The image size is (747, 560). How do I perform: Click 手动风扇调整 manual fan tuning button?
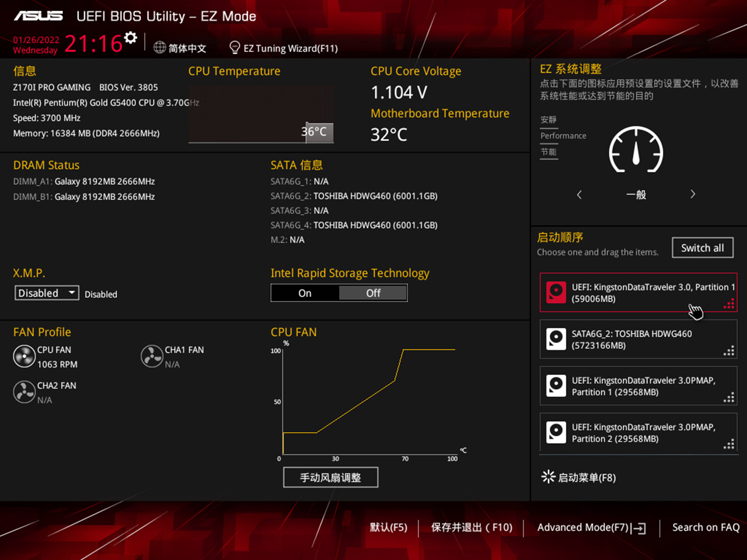point(330,477)
